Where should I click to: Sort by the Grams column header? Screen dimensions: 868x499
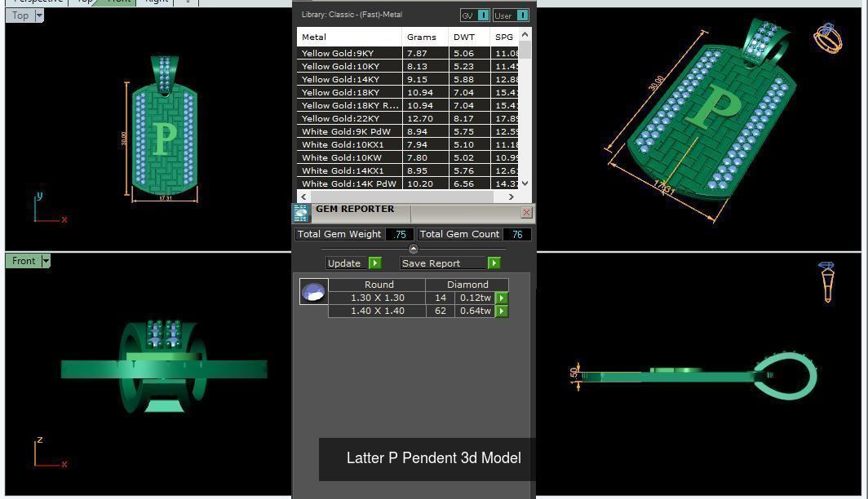tap(424, 37)
